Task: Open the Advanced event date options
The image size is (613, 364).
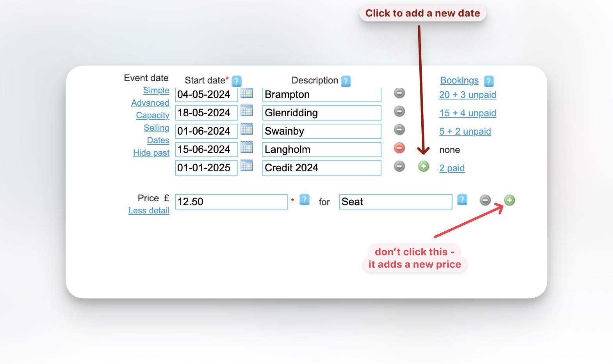Action: [150, 103]
